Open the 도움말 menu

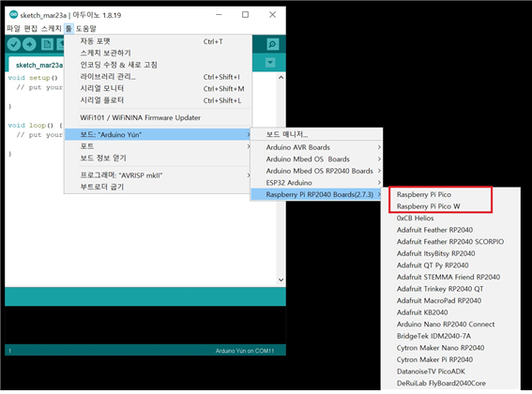85,28
